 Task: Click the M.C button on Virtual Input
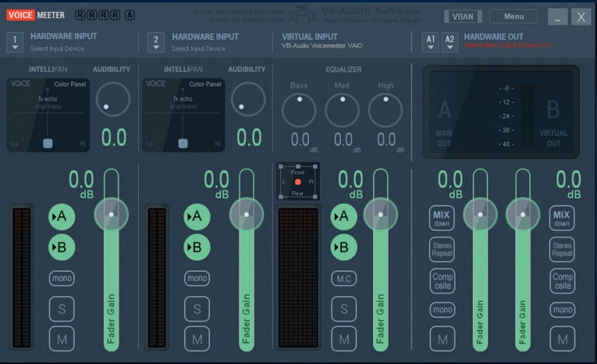tap(344, 279)
